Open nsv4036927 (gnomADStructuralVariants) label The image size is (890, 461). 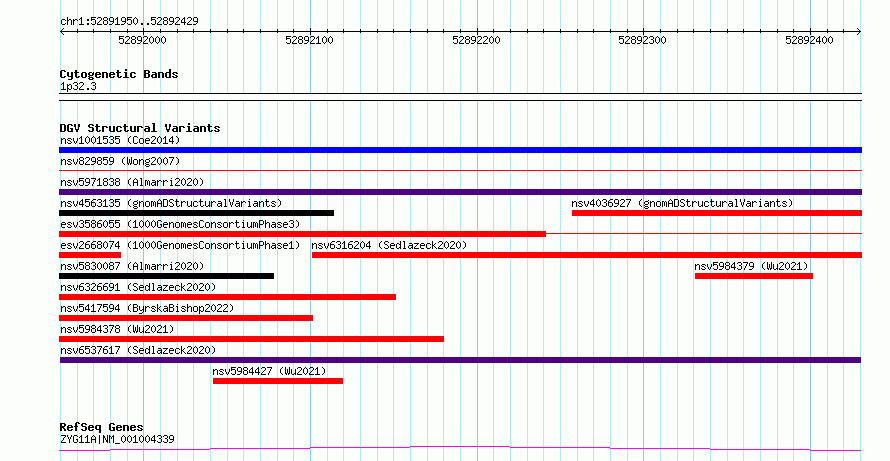[x=682, y=203]
